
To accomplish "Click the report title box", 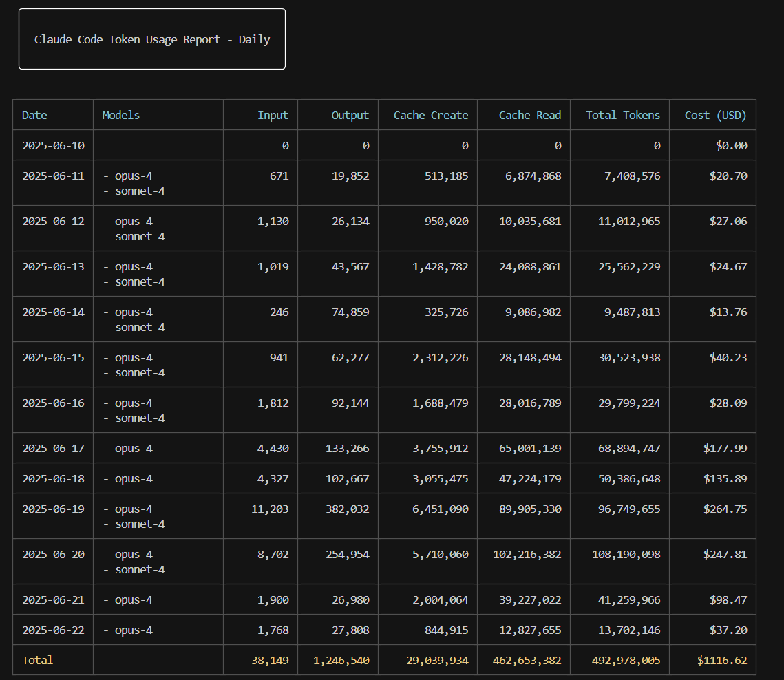I will (x=152, y=39).
